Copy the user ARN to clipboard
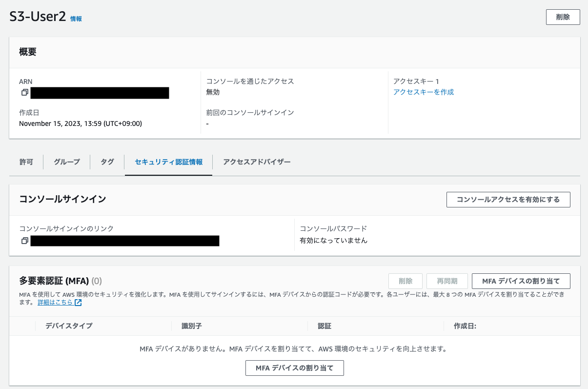Image resolution: width=588 pixels, height=389 pixels. point(25,93)
